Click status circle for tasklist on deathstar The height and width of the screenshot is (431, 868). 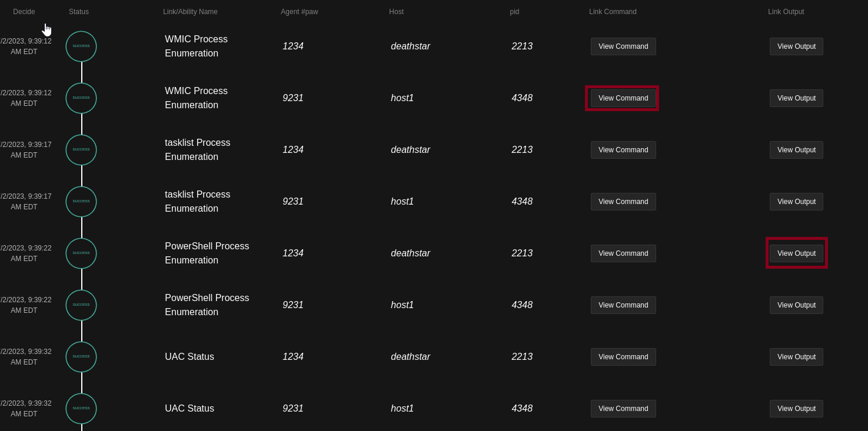coord(81,150)
